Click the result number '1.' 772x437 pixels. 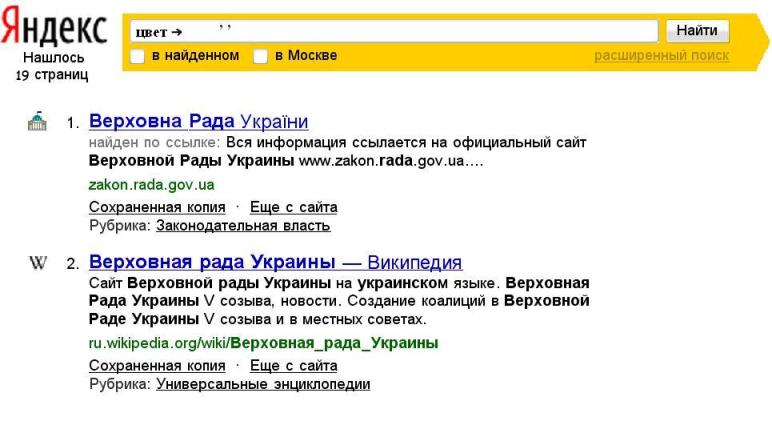(73, 123)
